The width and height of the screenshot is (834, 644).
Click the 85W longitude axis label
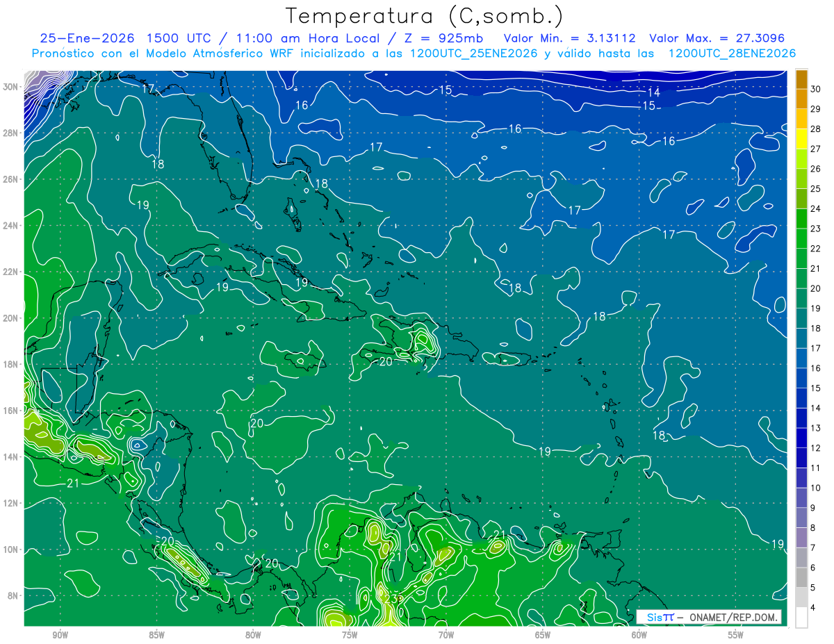point(156,635)
